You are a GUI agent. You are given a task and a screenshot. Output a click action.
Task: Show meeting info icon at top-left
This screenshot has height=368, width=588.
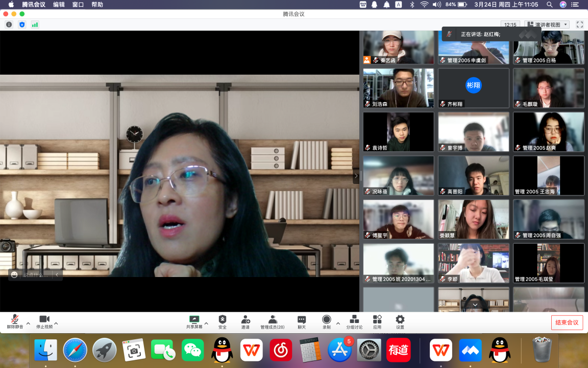click(9, 25)
